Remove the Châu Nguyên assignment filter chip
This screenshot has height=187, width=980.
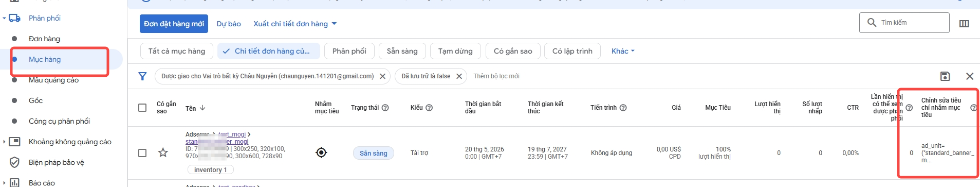click(x=382, y=76)
